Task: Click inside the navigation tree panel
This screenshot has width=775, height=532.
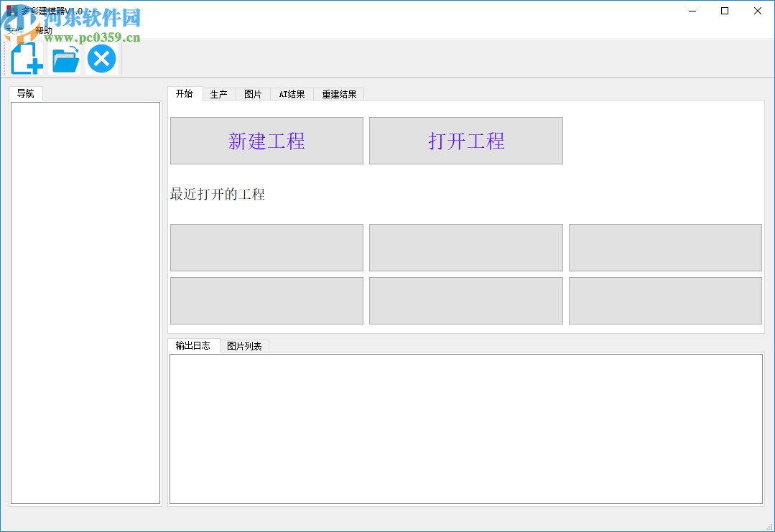Action: coord(85,303)
